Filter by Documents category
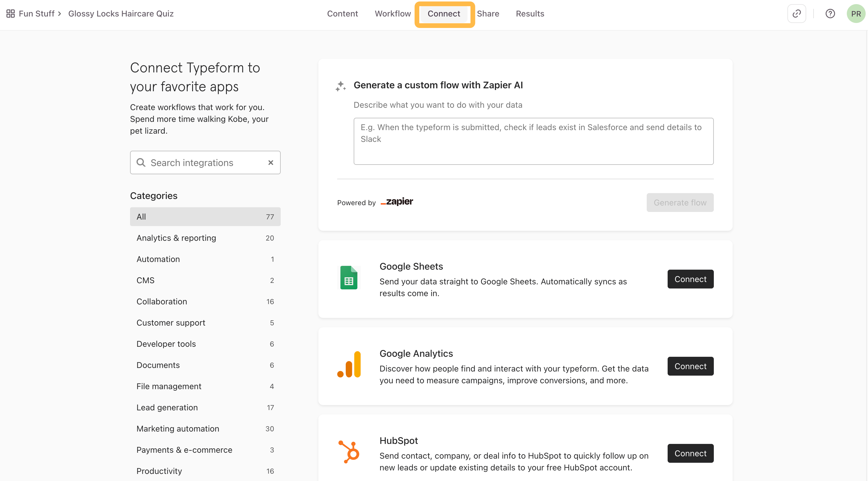The height and width of the screenshot is (481, 868). [205, 365]
